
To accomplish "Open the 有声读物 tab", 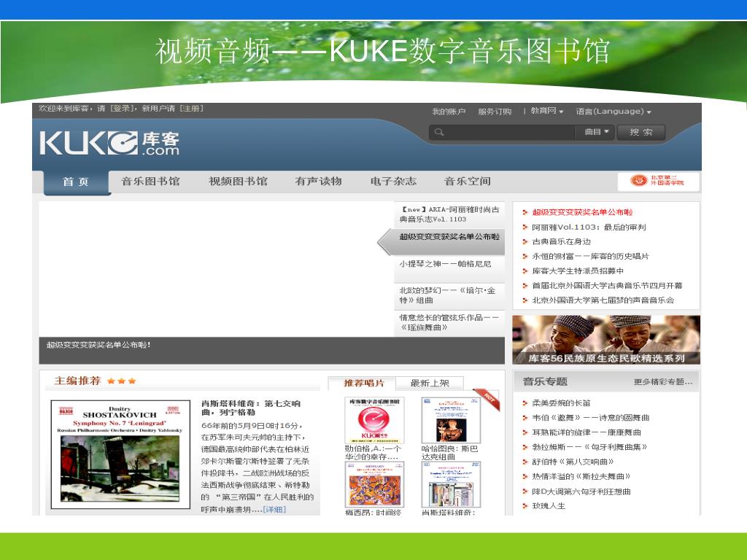I will click(x=318, y=182).
